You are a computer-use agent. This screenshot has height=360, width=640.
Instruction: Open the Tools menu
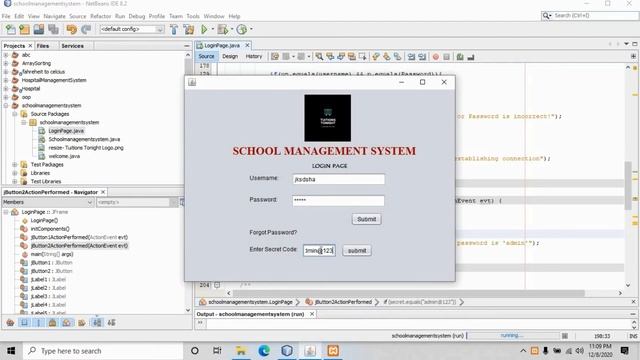pos(193,16)
